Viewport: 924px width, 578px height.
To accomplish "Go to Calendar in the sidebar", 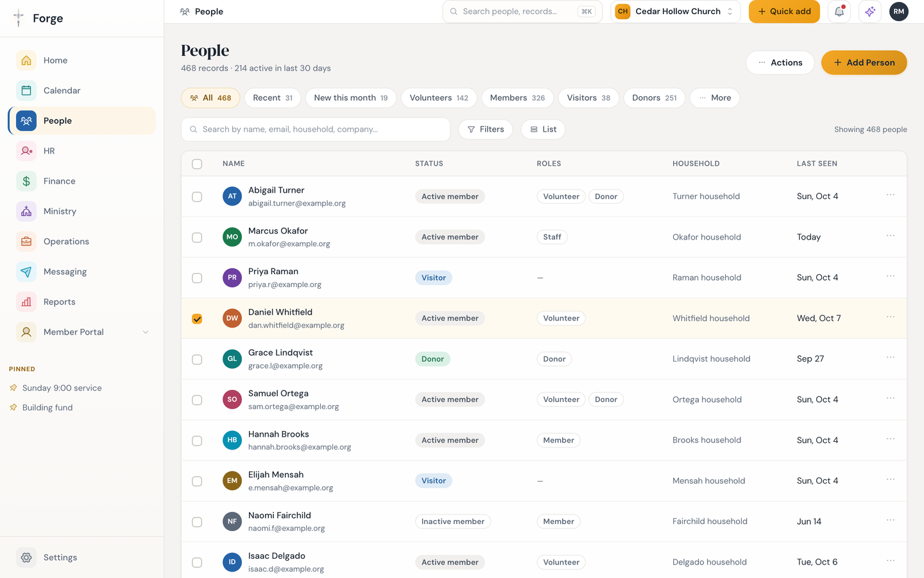I will (x=81, y=91).
